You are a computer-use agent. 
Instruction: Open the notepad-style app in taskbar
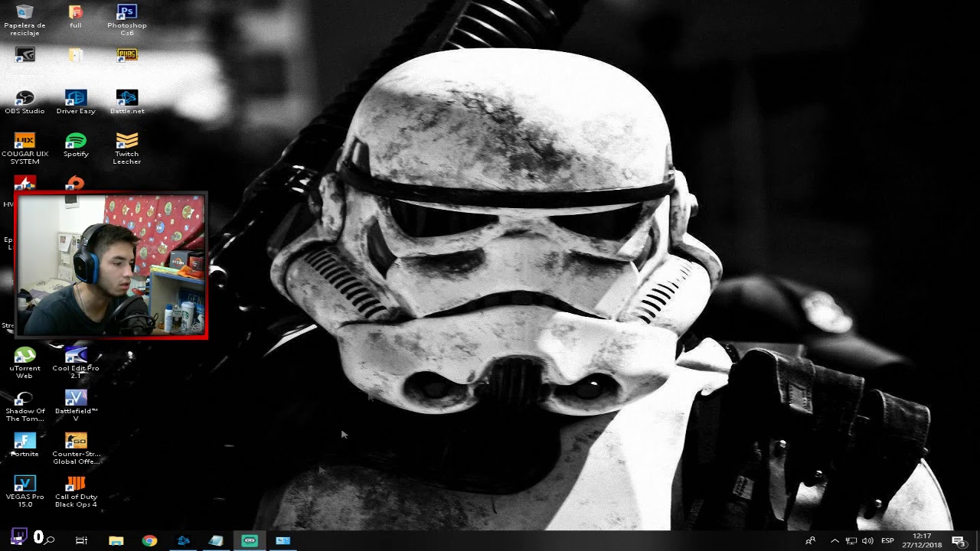[216, 540]
